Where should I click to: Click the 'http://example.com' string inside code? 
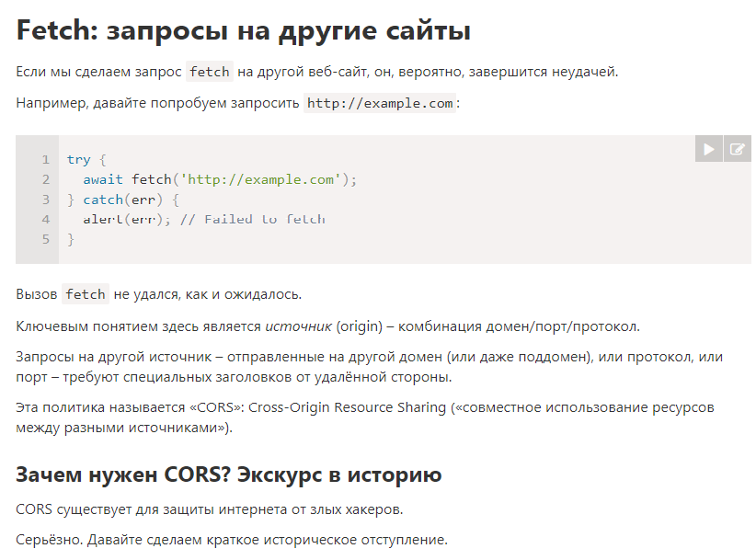(x=265, y=179)
